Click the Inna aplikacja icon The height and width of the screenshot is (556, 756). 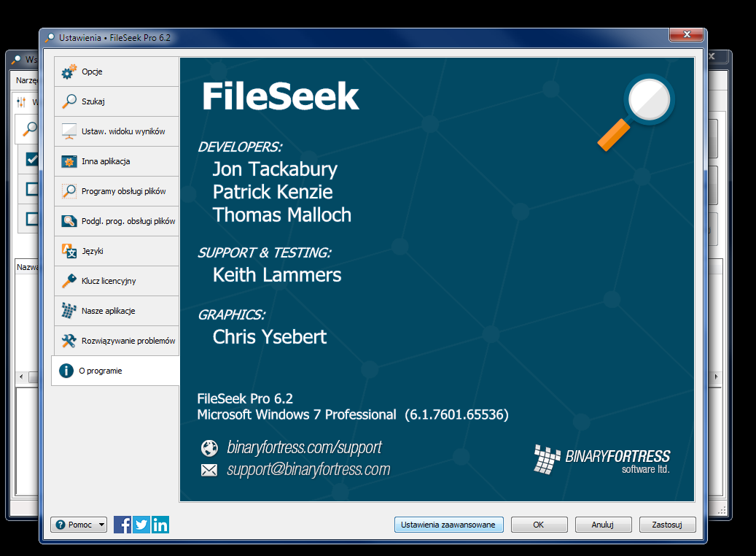[x=69, y=161]
